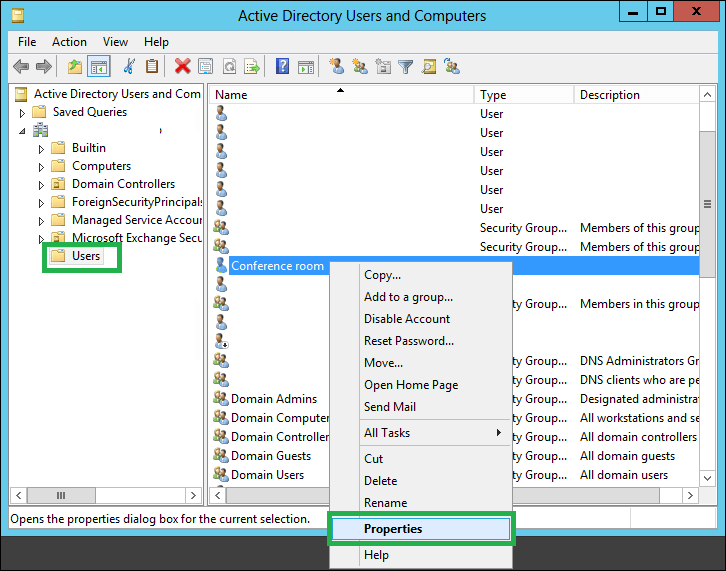Expand the ForeignSecurityPrincipals node
The image size is (726, 571).
[41, 203]
